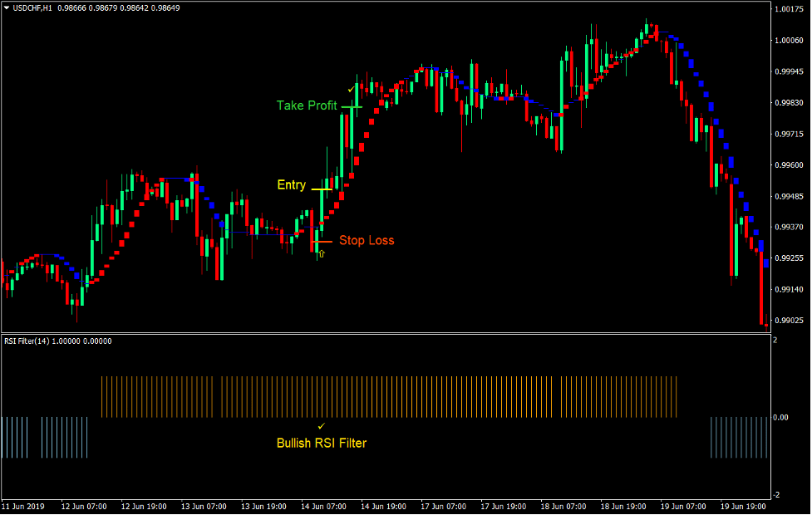The width and height of the screenshot is (812, 515).
Task: Select the Bullish RSI Filter caption
Action: 322,444
